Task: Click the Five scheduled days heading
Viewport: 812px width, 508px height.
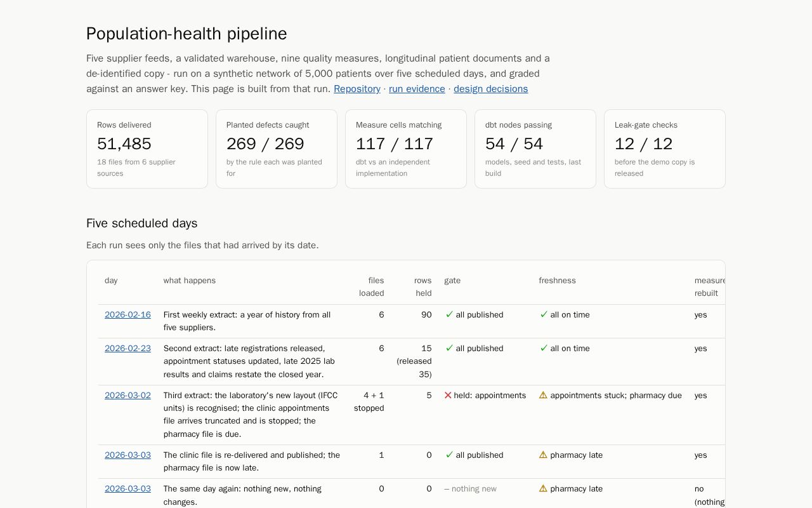Action: (142, 224)
